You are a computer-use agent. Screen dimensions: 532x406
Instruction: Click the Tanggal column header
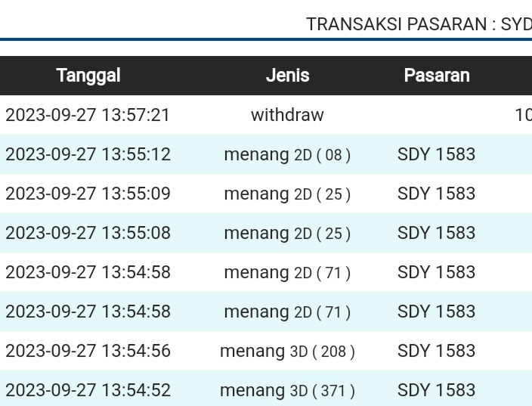click(88, 76)
